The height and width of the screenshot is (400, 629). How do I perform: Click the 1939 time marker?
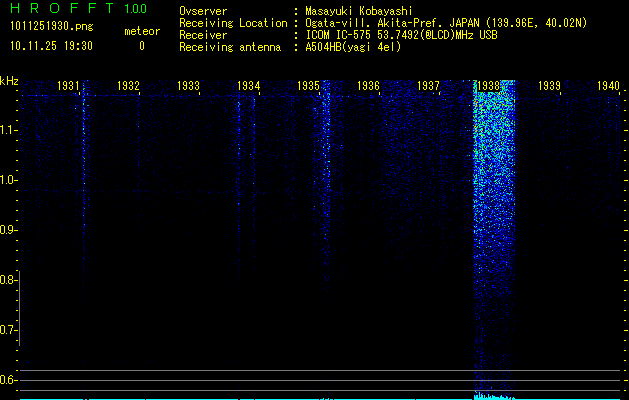549,86
